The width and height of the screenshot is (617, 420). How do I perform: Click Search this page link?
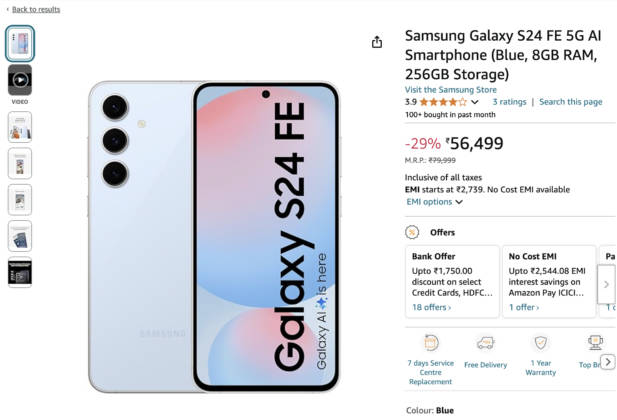(570, 102)
